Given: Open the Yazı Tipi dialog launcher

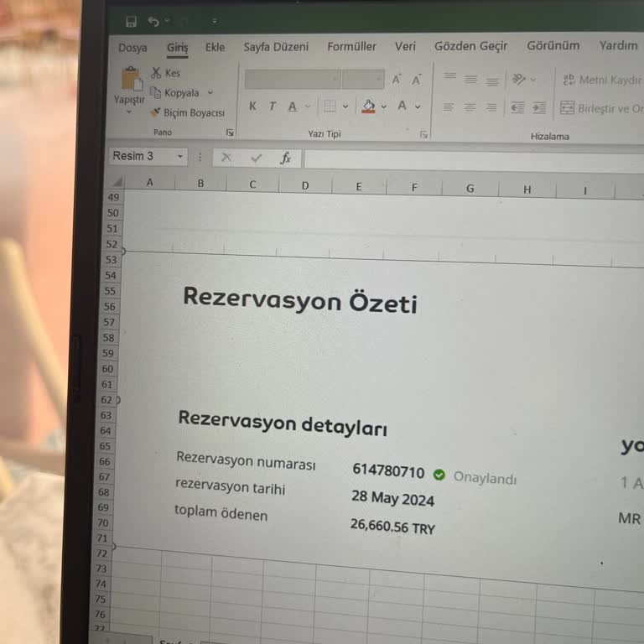Looking at the screenshot, I should coord(423,134).
